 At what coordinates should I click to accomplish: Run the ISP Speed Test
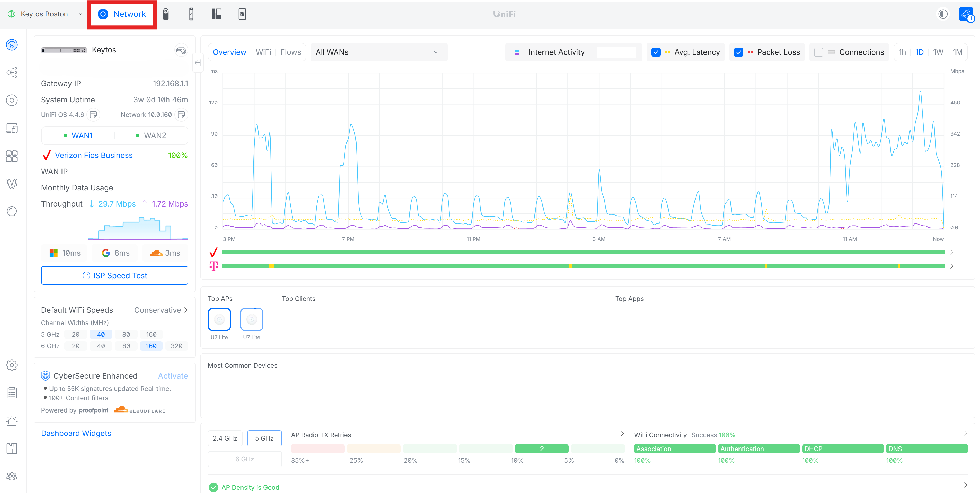pyautogui.click(x=114, y=275)
